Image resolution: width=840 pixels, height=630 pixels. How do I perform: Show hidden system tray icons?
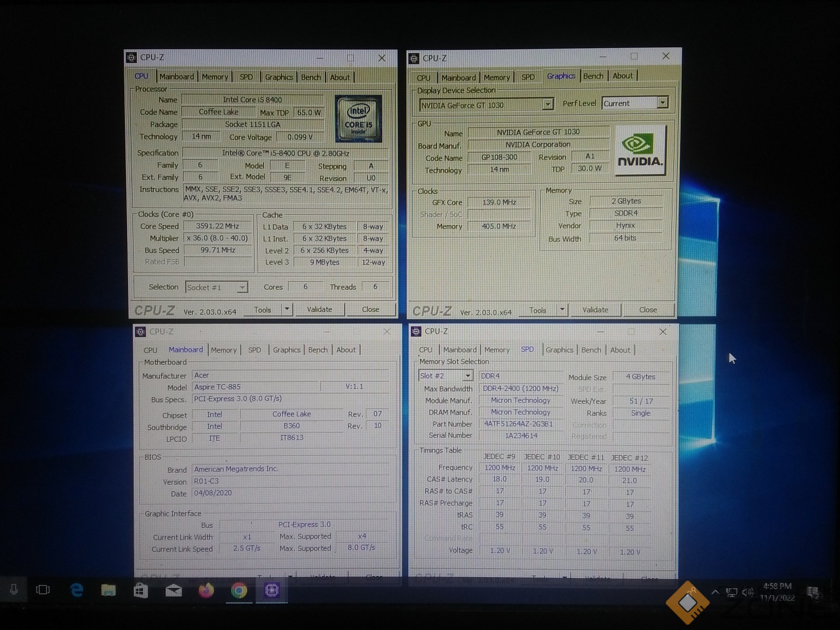(715, 592)
